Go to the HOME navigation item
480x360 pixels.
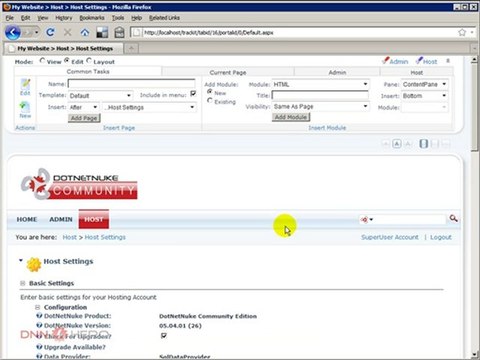[x=27, y=219]
